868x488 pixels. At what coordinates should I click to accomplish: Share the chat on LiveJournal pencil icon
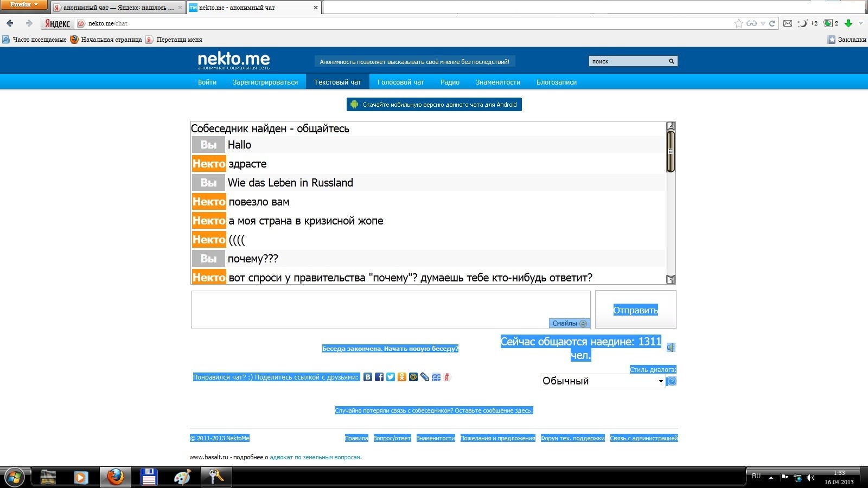coord(425,377)
